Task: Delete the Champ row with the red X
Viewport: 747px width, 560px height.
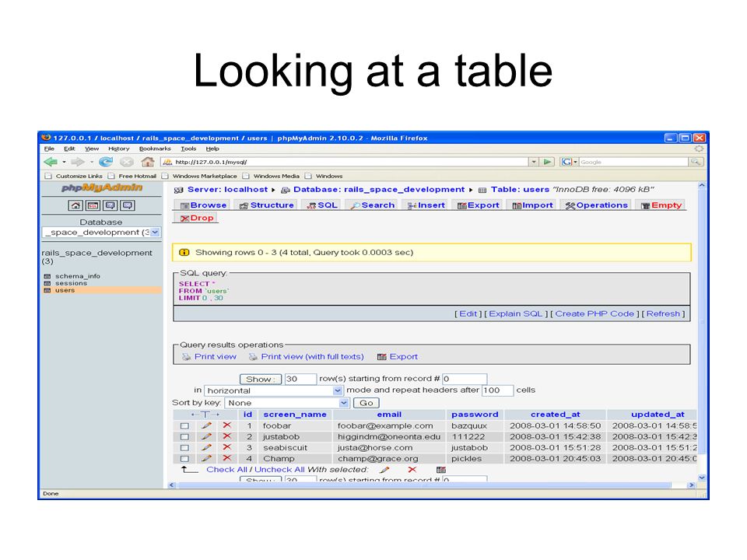Action: point(227,458)
